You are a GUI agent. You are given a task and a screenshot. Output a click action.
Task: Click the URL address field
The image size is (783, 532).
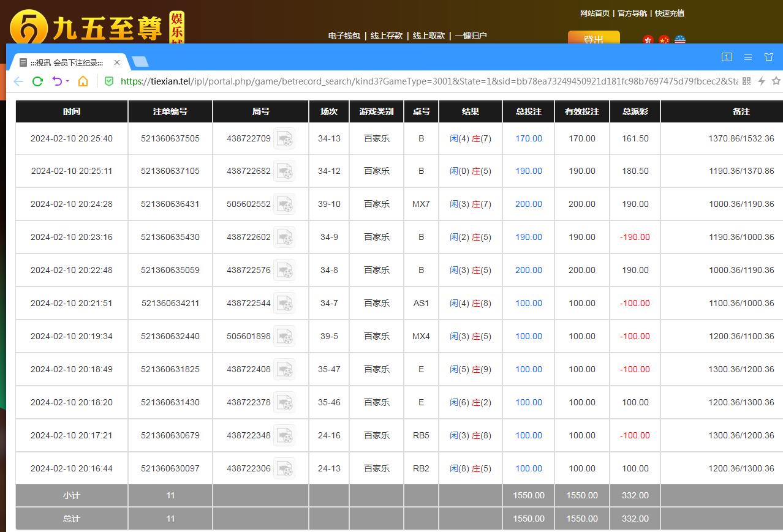pyautogui.click(x=429, y=81)
